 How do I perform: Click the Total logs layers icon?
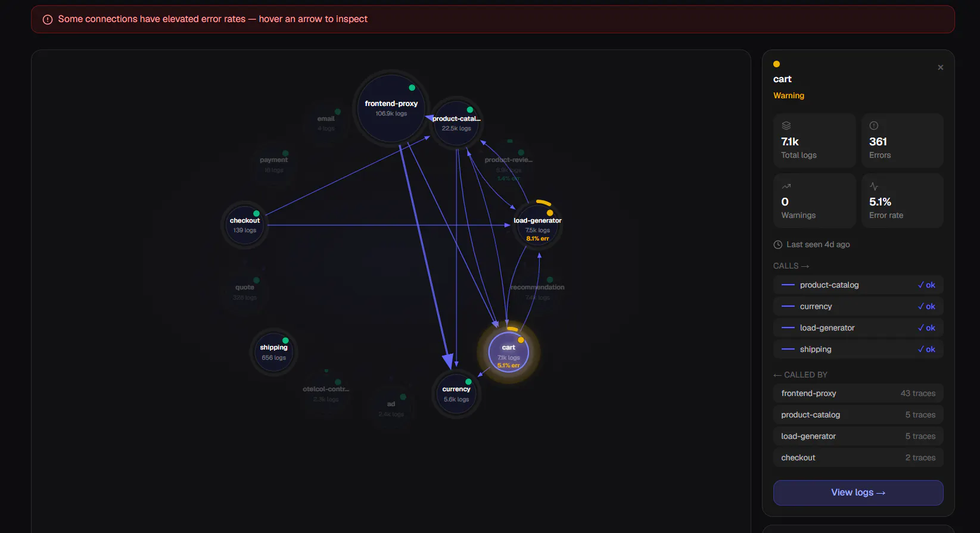click(x=786, y=126)
